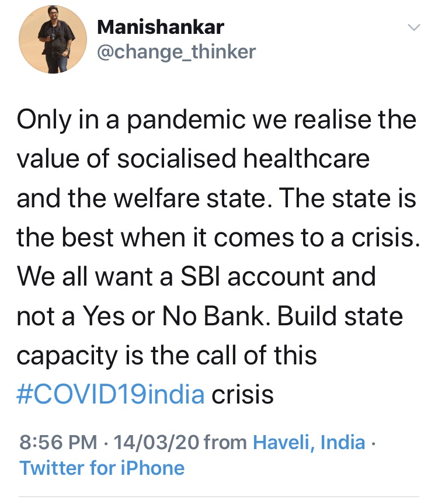Tap the 8:56 PM timestamp
The image size is (438, 504).
57,442
